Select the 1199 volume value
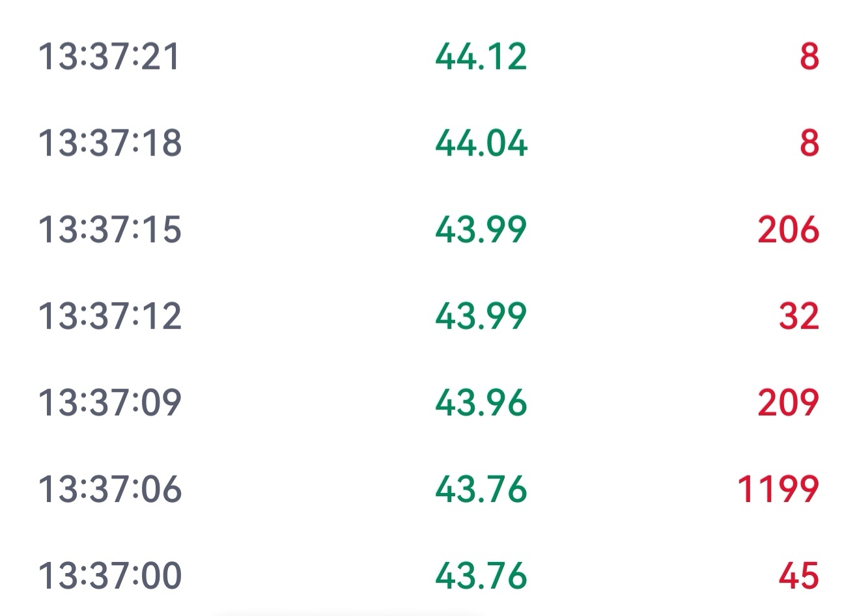The image size is (857, 616). [x=778, y=489]
